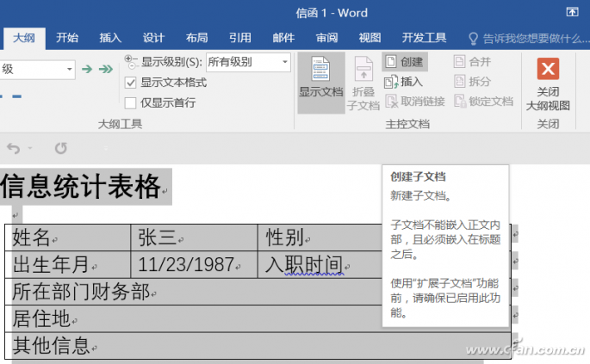
Task: Open the 视图 ribbon tab
Action: tap(370, 38)
